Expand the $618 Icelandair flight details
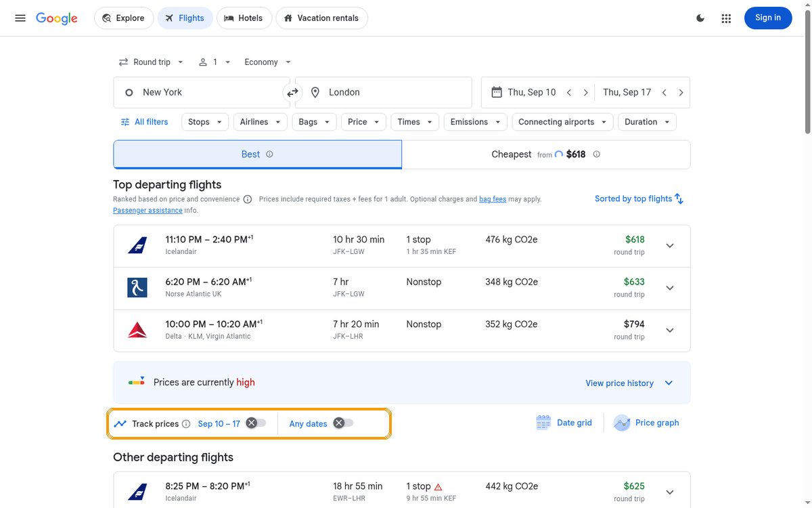 (670, 246)
